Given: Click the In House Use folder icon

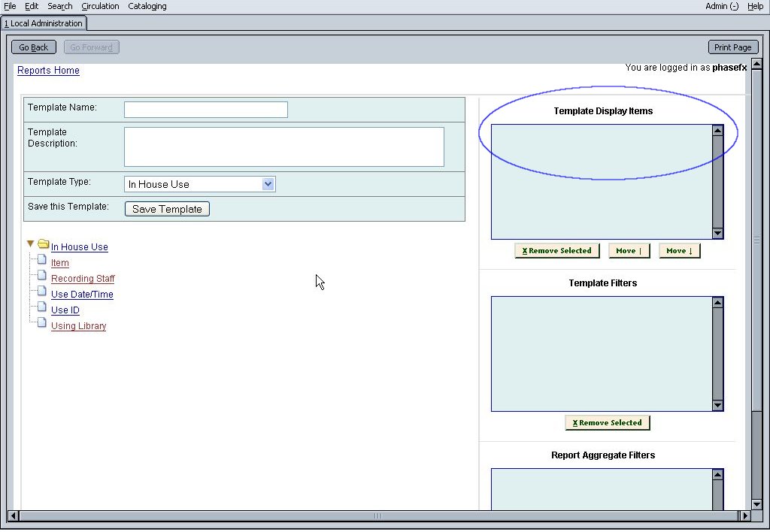Looking at the screenshot, I should click(x=43, y=245).
